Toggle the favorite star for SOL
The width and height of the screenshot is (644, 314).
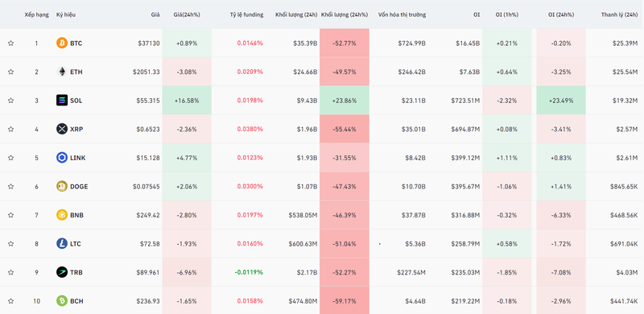pos(11,101)
